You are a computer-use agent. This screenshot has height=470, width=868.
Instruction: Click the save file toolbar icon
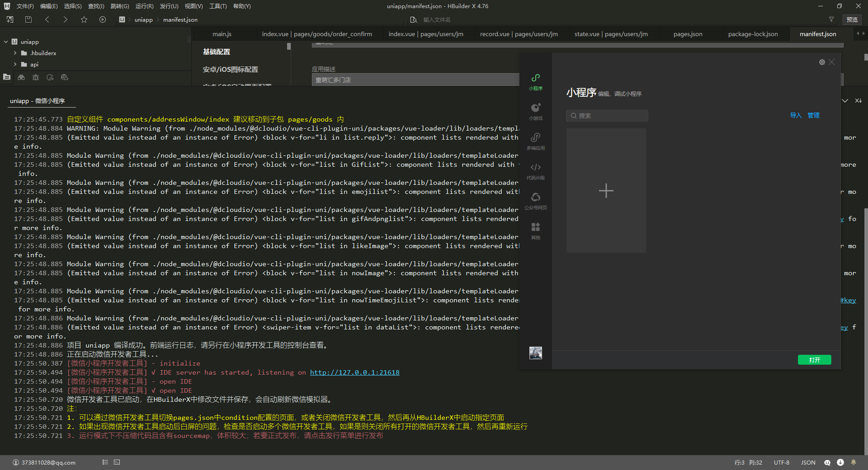point(28,19)
